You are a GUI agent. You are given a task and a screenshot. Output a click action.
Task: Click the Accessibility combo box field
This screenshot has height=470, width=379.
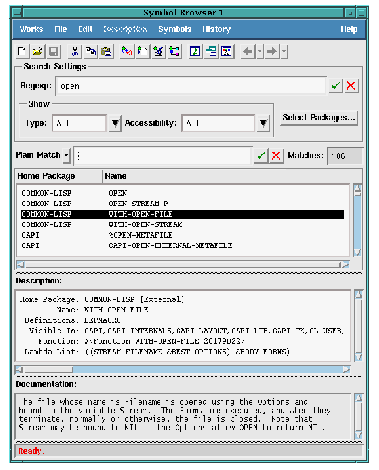coord(218,123)
